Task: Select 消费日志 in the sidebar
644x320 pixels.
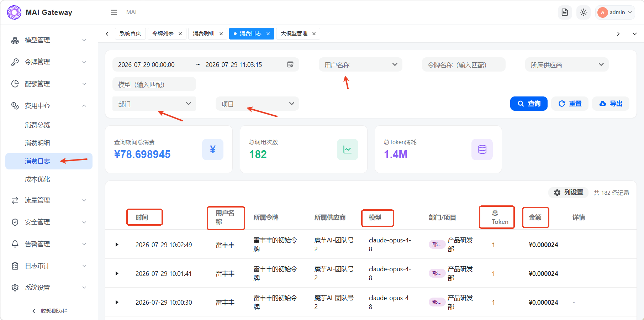Action: (x=49, y=161)
